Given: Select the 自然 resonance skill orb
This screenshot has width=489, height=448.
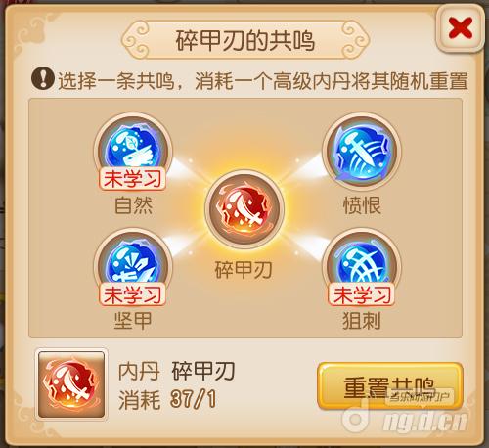Looking at the screenshot, I should [x=133, y=150].
